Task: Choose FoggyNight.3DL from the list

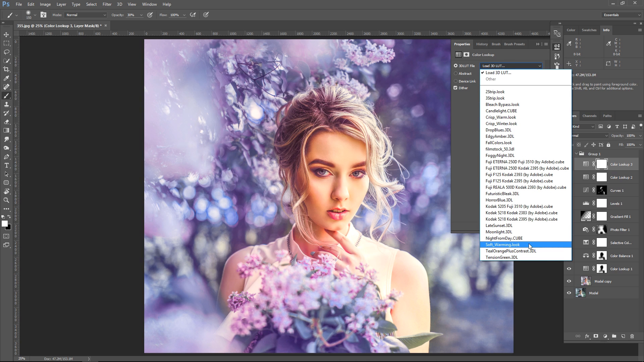Action: pos(526,156)
